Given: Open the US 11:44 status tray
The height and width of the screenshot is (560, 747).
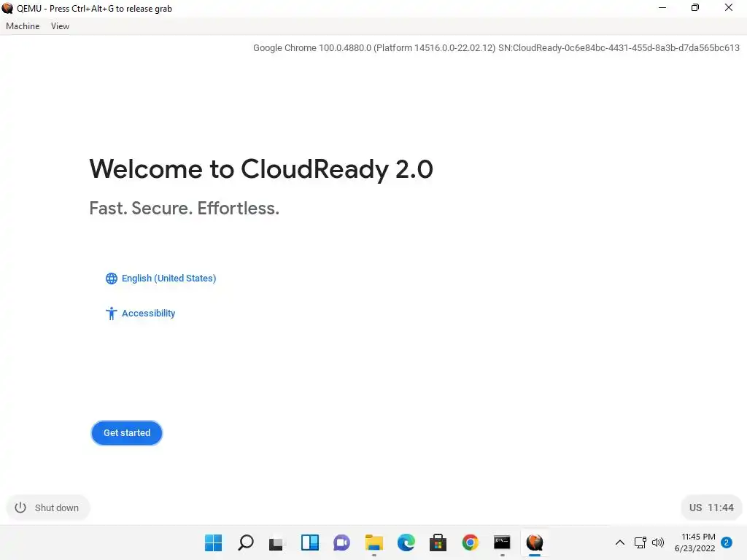Looking at the screenshot, I should coord(711,507).
